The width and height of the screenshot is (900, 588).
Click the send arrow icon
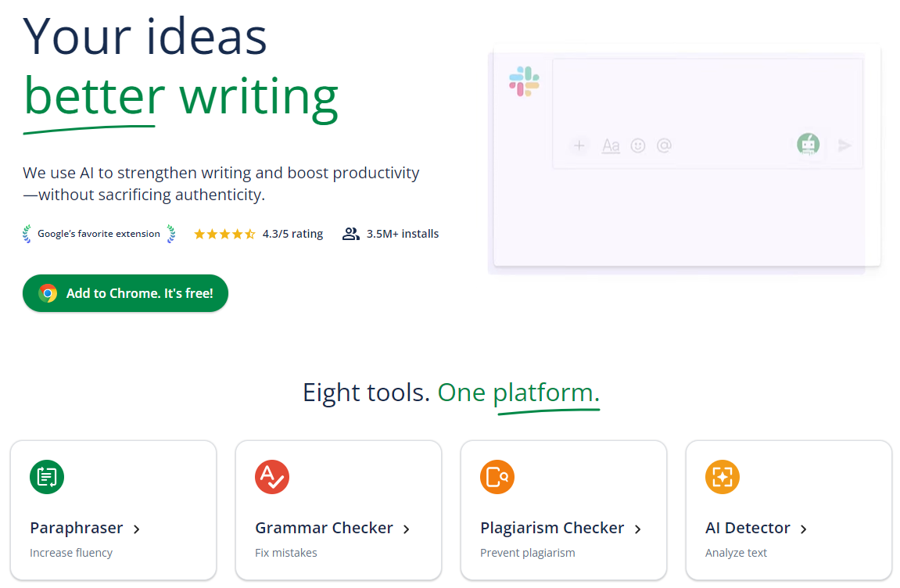(x=844, y=145)
